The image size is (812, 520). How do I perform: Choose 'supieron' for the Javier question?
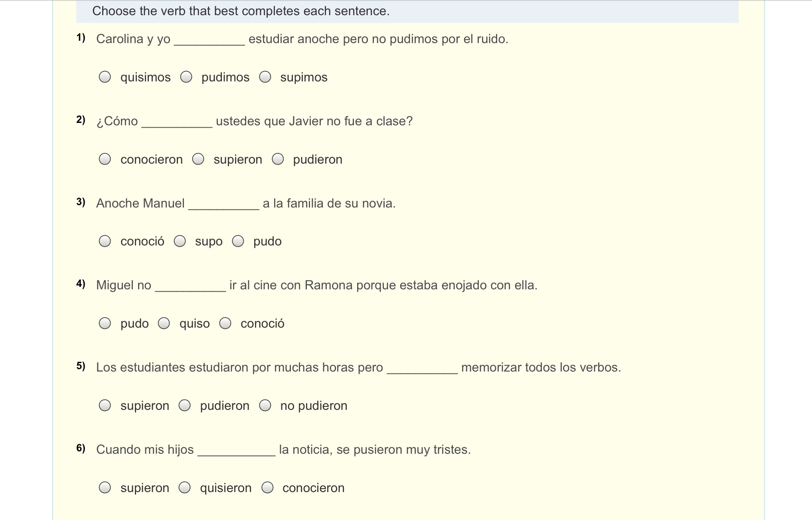198,159
